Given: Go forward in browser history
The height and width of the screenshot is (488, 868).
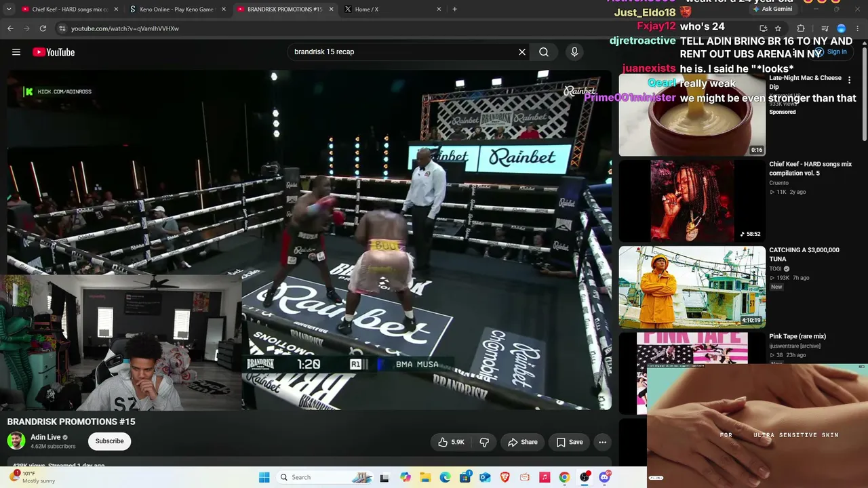Looking at the screenshot, I should [x=26, y=28].
